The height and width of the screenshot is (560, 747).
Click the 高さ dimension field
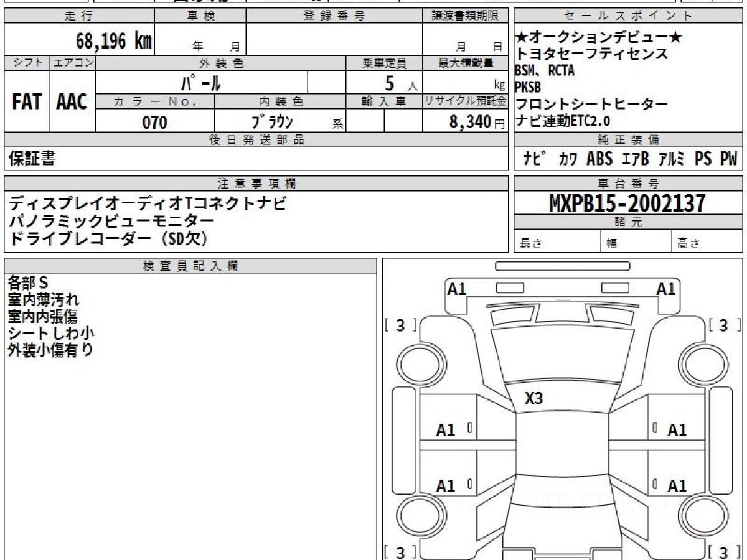click(707, 241)
